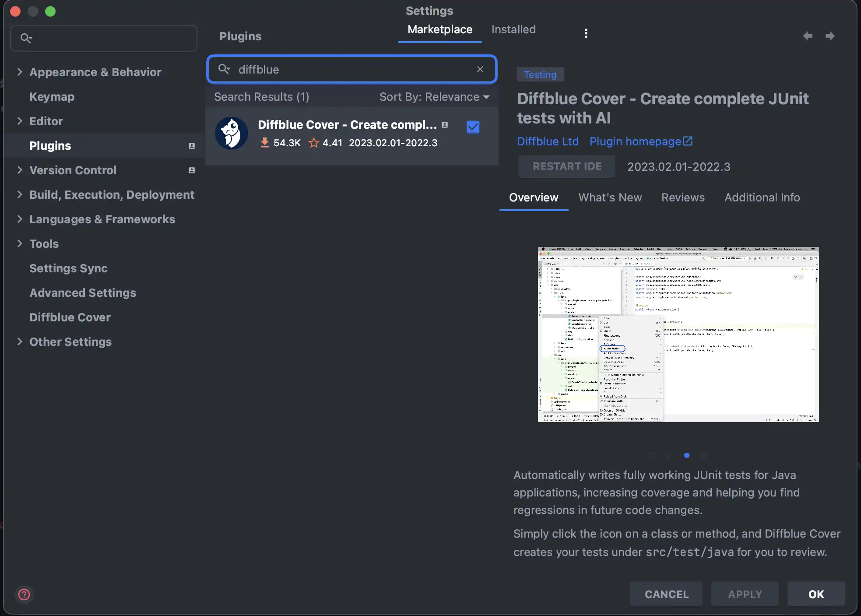This screenshot has width=861, height=616.
Task: Click the help question mark icon
Action: tap(24, 594)
